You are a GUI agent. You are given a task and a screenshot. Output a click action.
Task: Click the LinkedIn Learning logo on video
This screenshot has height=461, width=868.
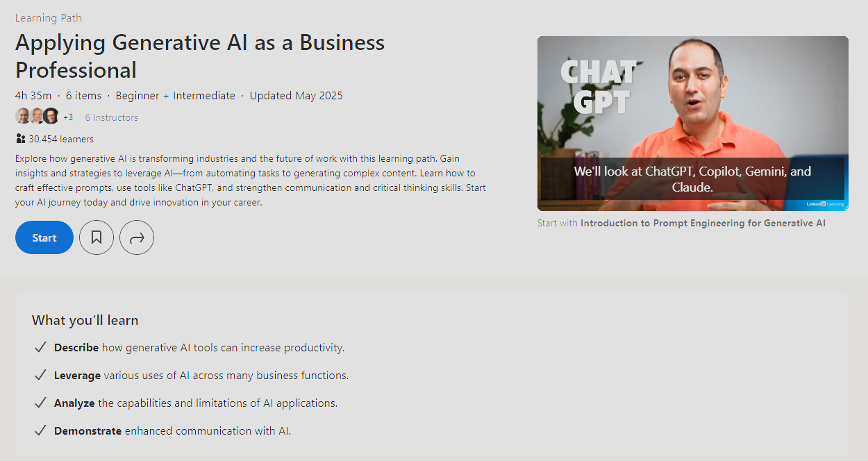[x=826, y=204]
